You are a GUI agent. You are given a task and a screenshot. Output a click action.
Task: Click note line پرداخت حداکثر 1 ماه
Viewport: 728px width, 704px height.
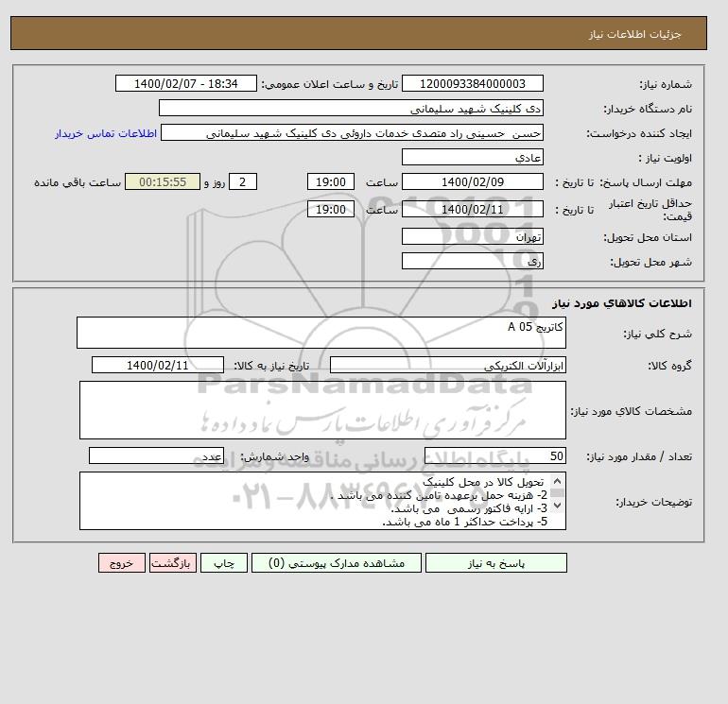click(x=465, y=522)
